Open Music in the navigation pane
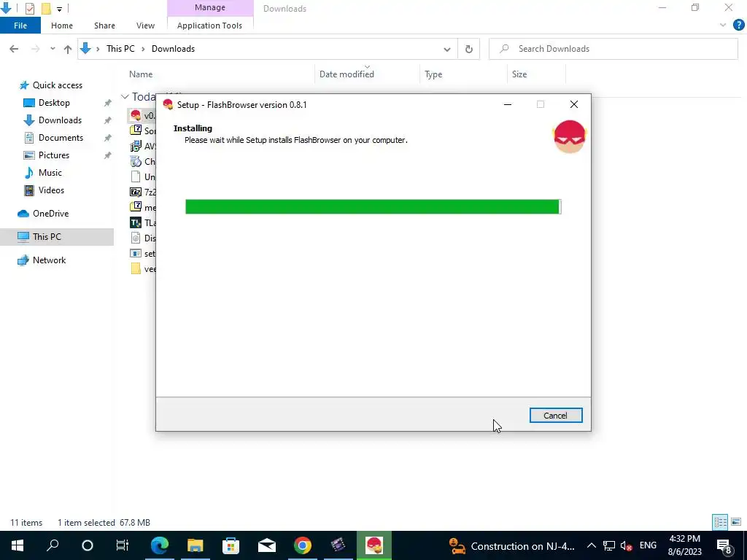747x560 pixels. point(50,173)
